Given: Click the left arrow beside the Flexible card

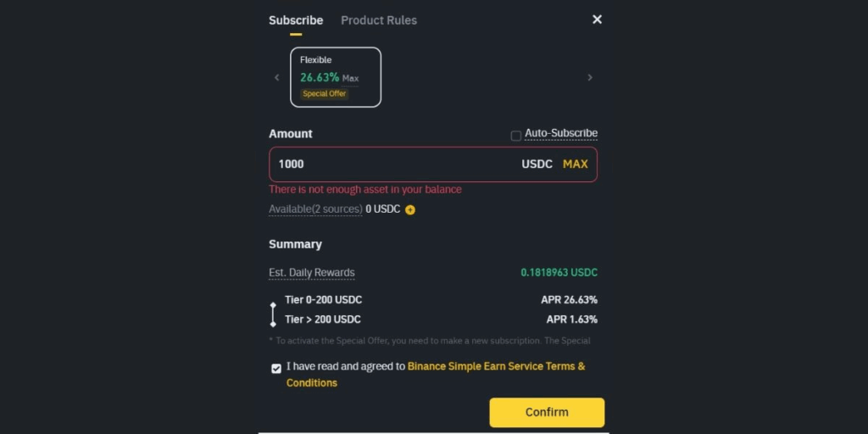Looking at the screenshot, I should (x=276, y=77).
